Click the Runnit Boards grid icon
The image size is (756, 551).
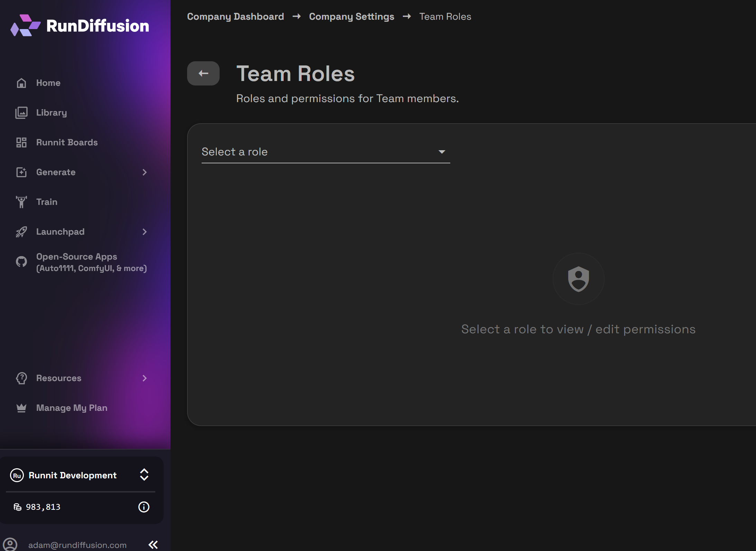[21, 143]
